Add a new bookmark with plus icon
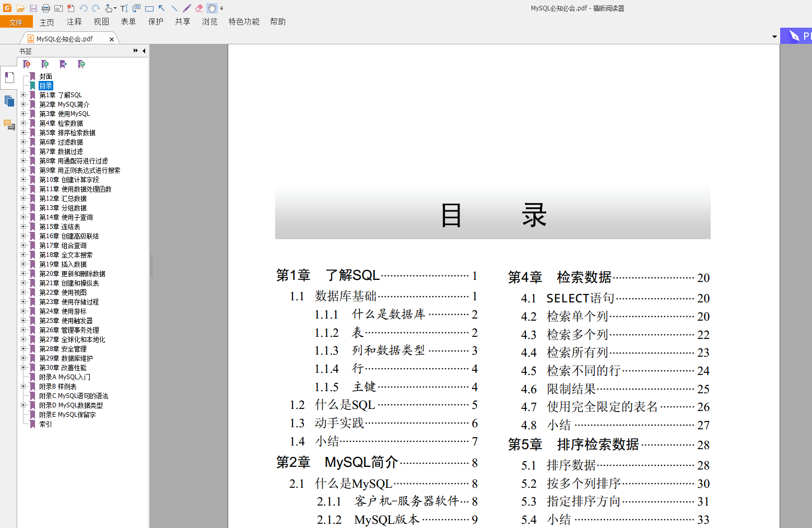The height and width of the screenshot is (528, 812). click(45, 64)
